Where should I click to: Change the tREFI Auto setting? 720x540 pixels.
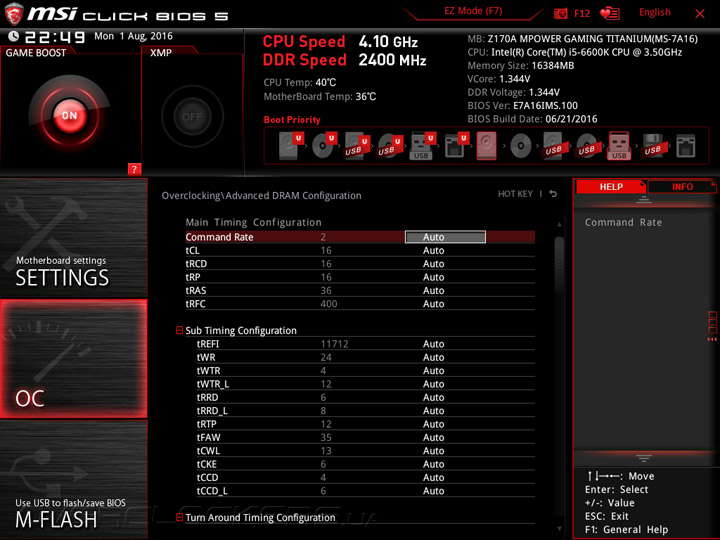point(433,344)
